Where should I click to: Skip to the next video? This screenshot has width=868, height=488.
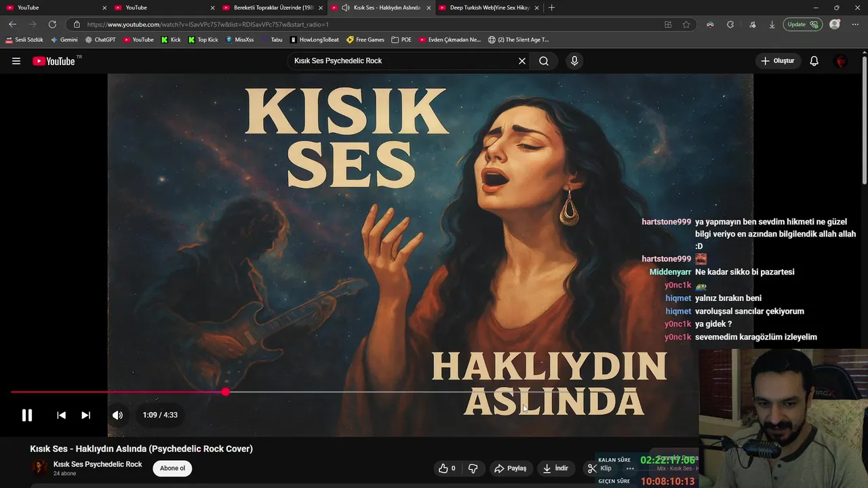(x=85, y=415)
